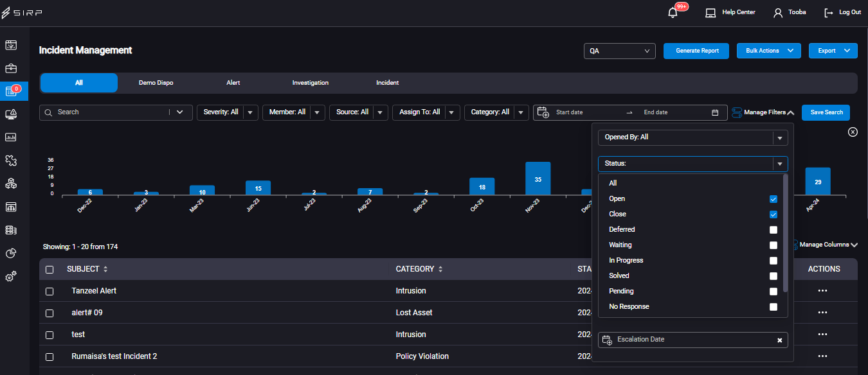This screenshot has width=868, height=375.
Task: Open the pie chart sidebar icon
Action: click(x=11, y=253)
